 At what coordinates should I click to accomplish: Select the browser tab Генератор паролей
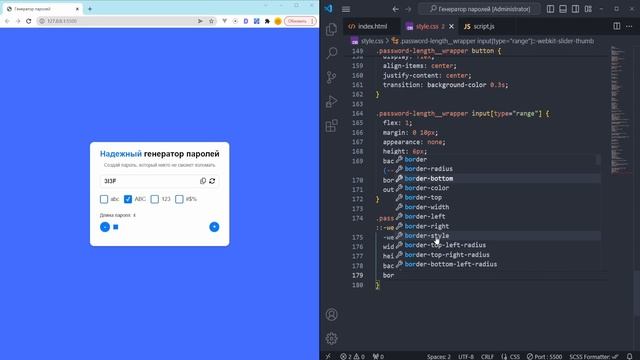click(x=43, y=9)
